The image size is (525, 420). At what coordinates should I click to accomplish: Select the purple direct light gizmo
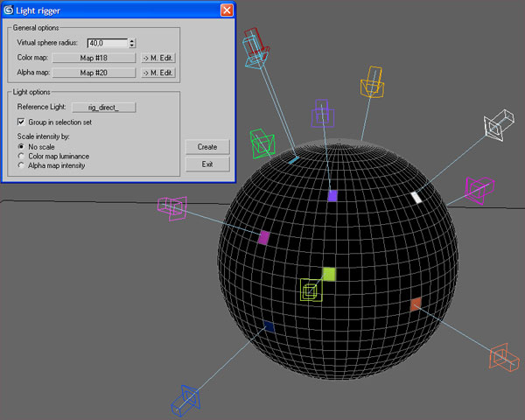[322, 113]
